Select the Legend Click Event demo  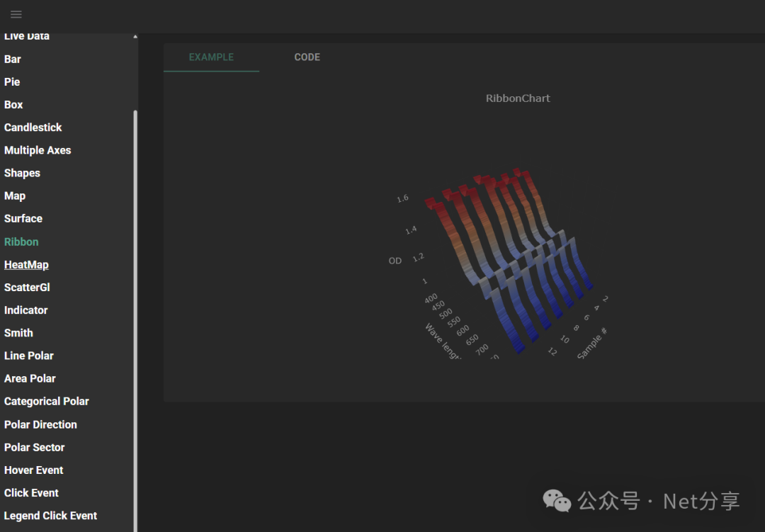[50, 515]
